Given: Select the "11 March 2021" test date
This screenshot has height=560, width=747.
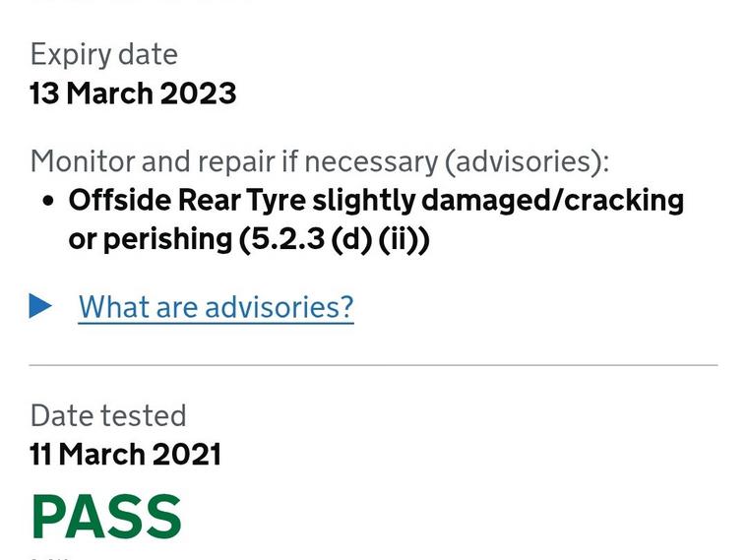Looking at the screenshot, I should coord(125,455).
